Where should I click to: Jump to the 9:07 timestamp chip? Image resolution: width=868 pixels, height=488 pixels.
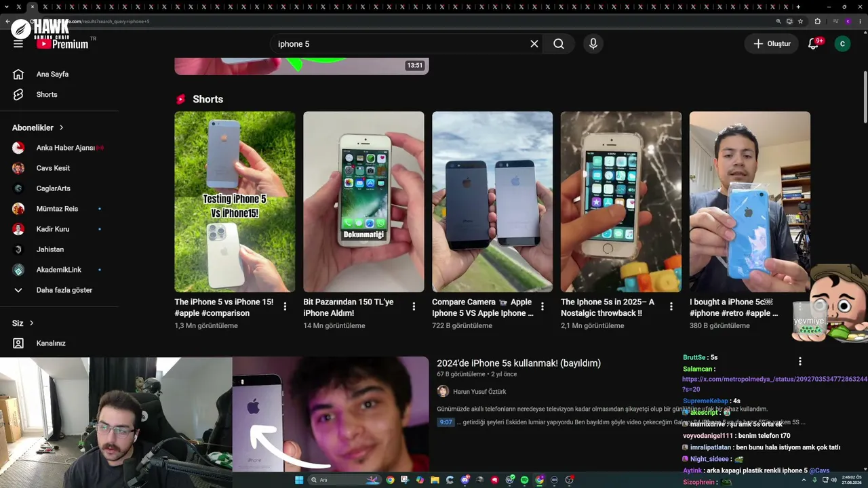coord(446,422)
